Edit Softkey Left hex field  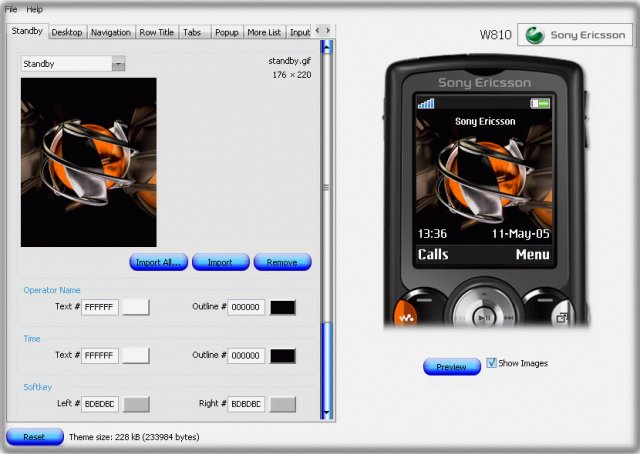tap(100, 404)
